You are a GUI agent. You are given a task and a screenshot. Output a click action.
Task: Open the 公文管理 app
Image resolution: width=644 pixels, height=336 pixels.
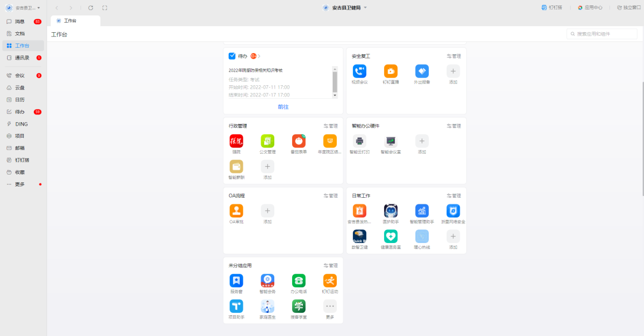point(267,141)
